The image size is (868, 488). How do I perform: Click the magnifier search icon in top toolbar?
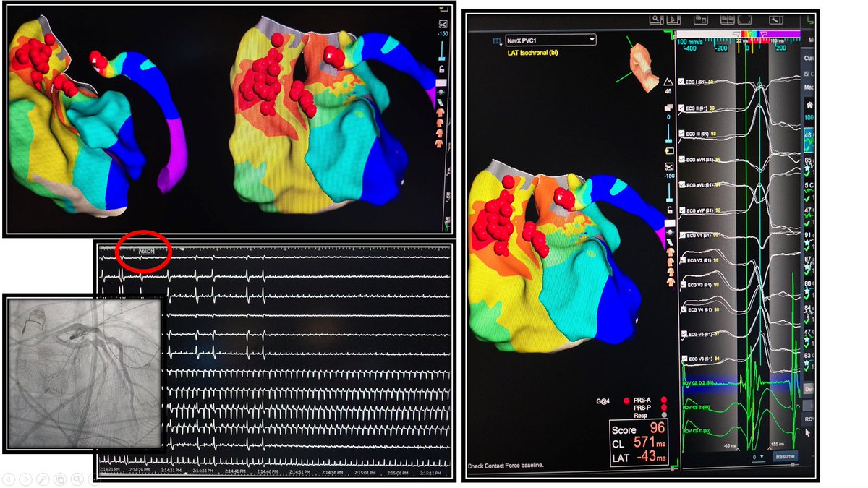[x=658, y=20]
